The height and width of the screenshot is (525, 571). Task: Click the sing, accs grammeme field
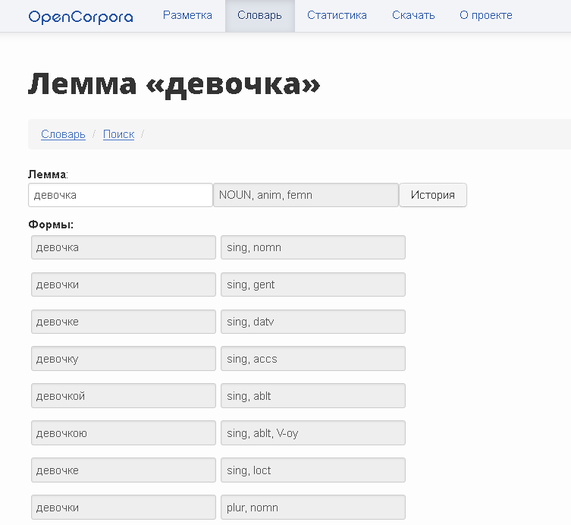point(313,359)
